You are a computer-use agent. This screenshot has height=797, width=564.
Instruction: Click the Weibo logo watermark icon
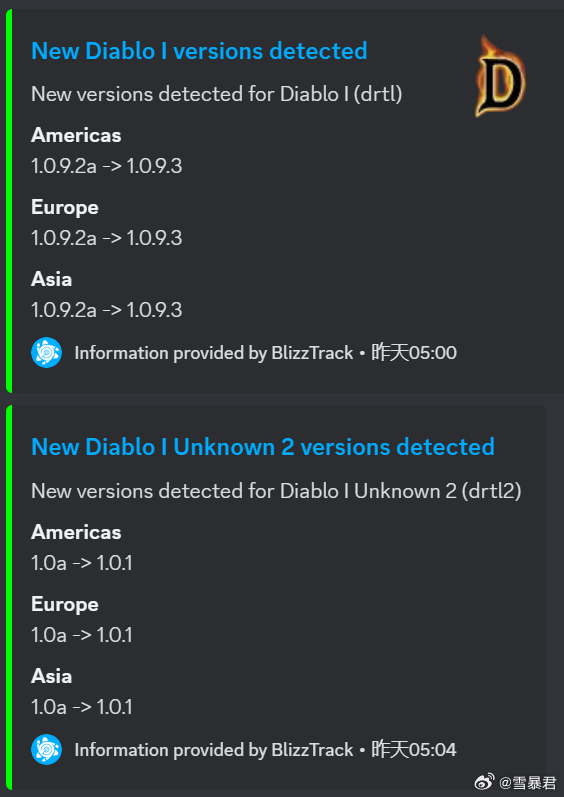coord(484,782)
